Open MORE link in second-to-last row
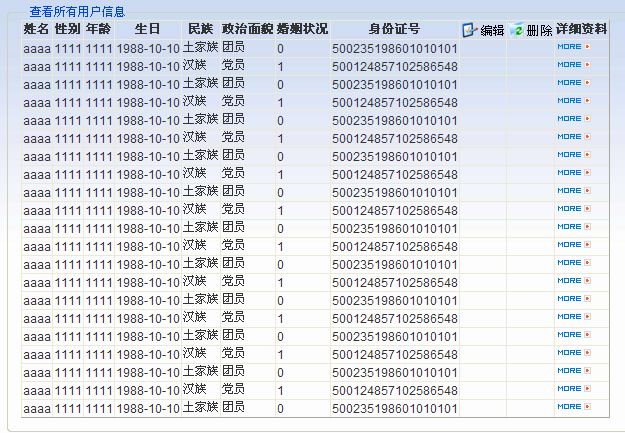Viewport: 625px width, 433px height. (x=569, y=389)
